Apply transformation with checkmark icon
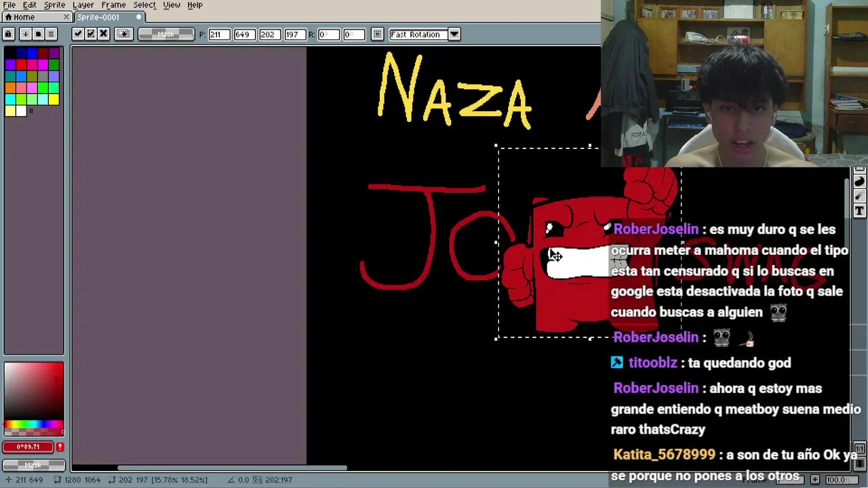The height and width of the screenshot is (488, 868). point(78,34)
